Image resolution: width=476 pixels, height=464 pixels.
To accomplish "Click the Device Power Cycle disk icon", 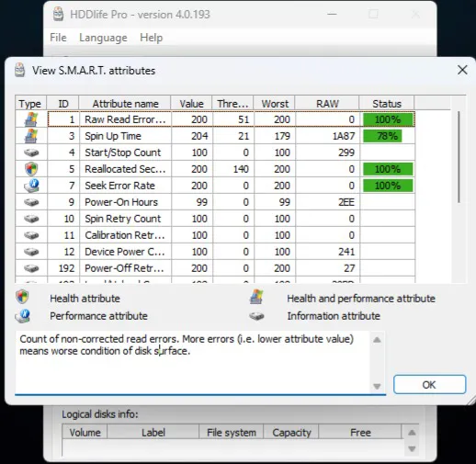I will pos(31,252).
